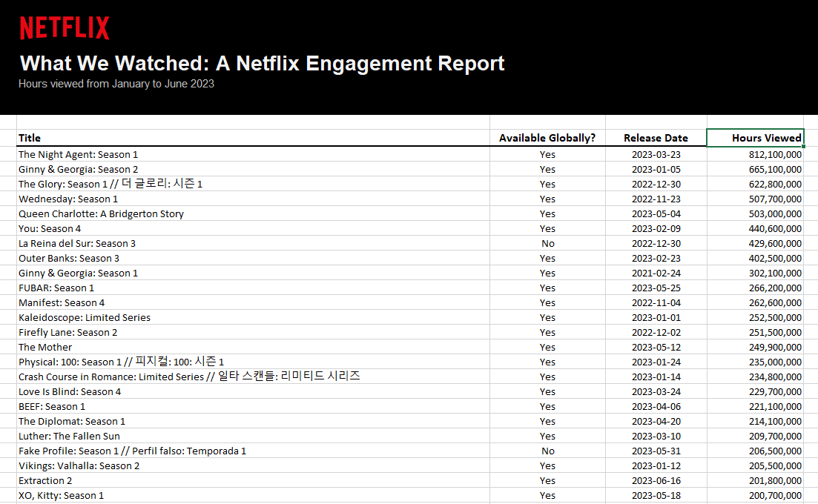Viewport: 818px width, 504px height.
Task: Click the 503,000,000 hours viewed value
Action: [x=775, y=214]
